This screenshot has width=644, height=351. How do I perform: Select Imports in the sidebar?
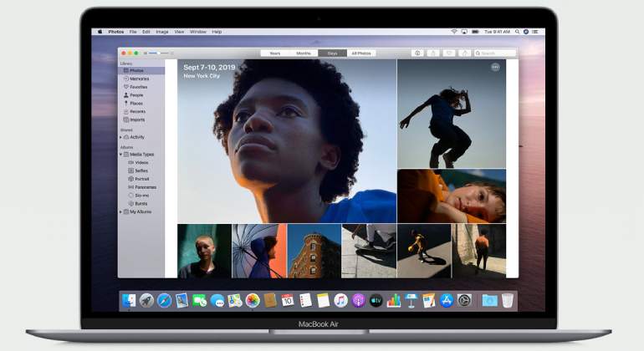(141, 120)
